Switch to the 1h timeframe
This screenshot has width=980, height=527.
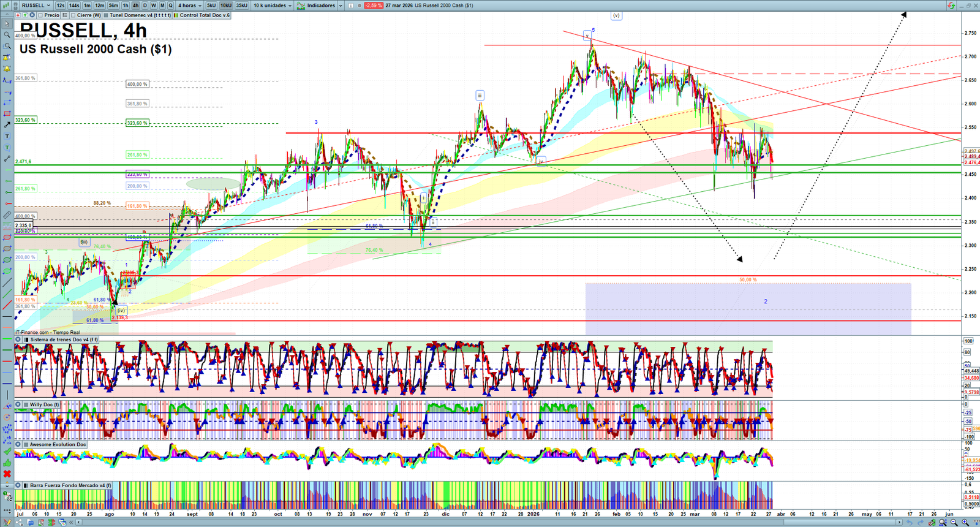(126, 6)
